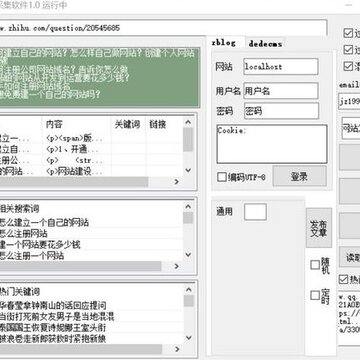Click the 关键词 column header

coord(127,124)
